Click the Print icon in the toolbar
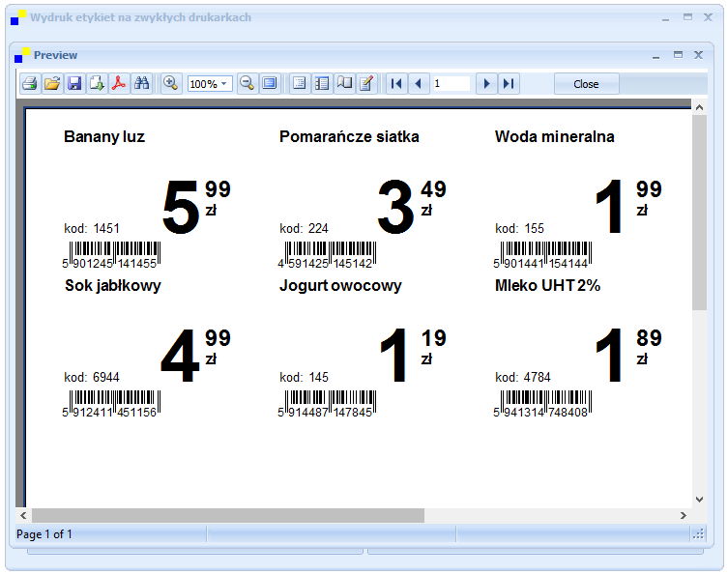Screen dimensions: 728x574 pos(30,84)
